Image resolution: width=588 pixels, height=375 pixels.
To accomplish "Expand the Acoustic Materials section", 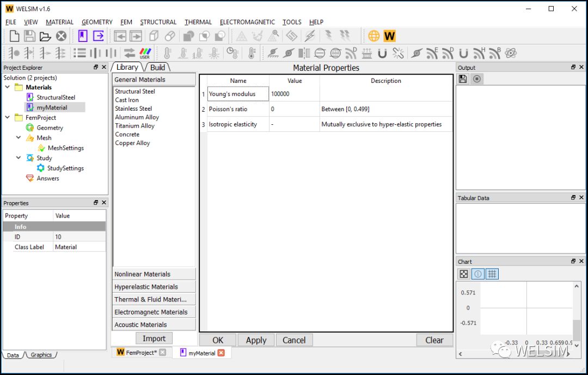I will 154,325.
